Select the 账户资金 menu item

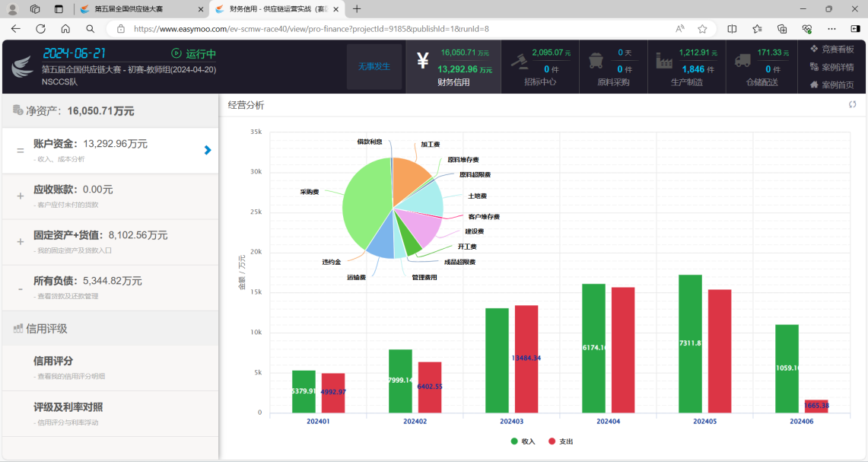point(110,150)
